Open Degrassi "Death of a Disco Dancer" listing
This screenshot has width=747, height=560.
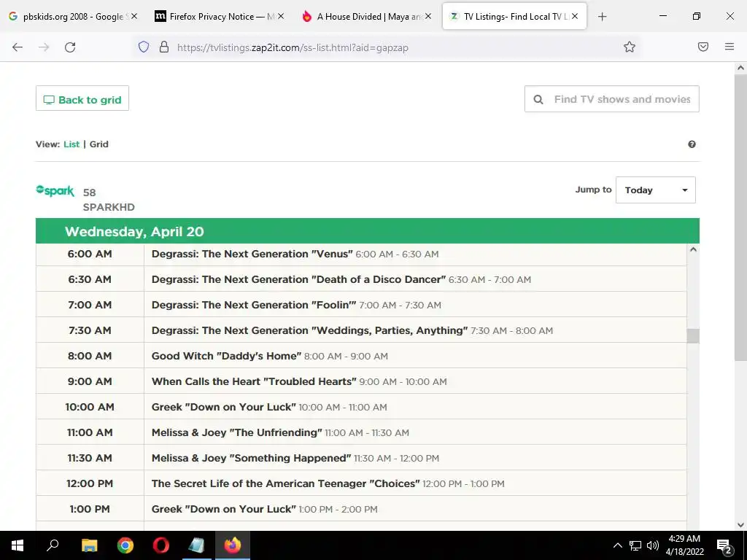[298, 279]
